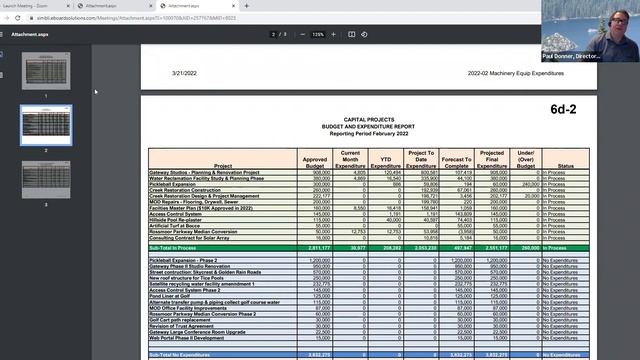View site security lock icon
Screen dimensions: 640x360
coord(31,18)
